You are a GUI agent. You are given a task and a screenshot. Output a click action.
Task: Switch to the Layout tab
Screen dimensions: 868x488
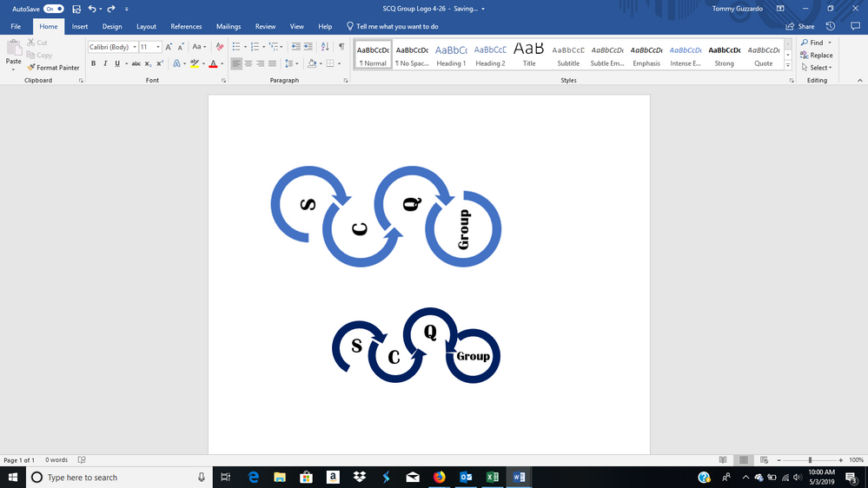pos(146,27)
